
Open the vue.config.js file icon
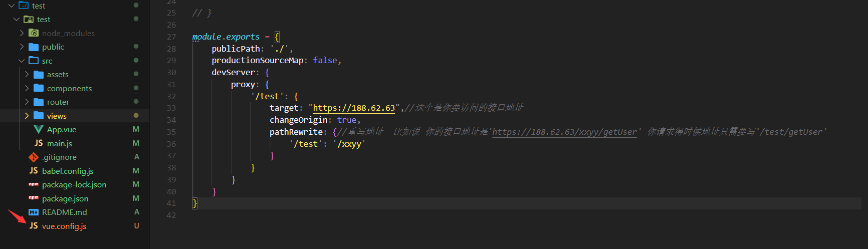(x=34, y=226)
